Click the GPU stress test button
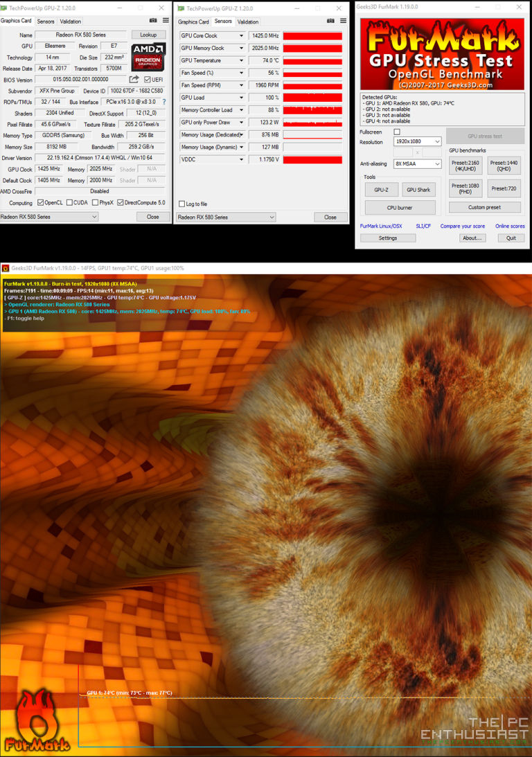 click(485, 136)
